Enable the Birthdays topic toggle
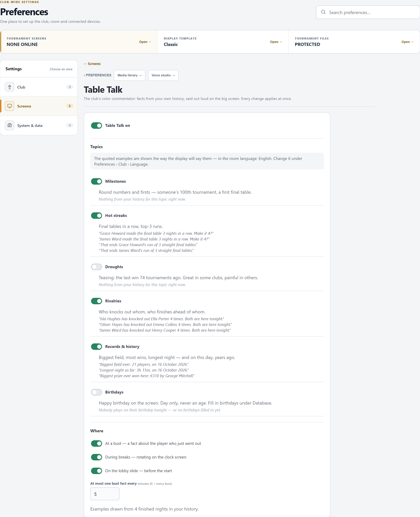 [x=97, y=392]
